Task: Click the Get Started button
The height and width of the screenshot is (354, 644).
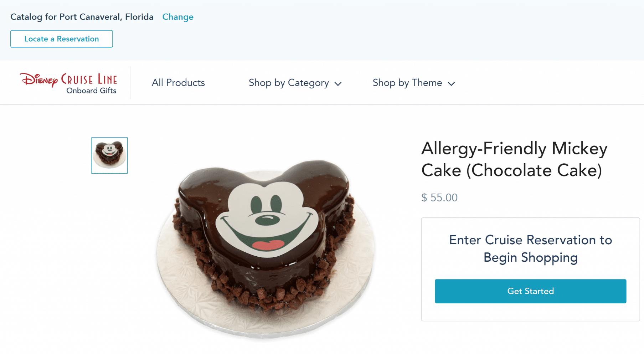Action: coord(530,291)
